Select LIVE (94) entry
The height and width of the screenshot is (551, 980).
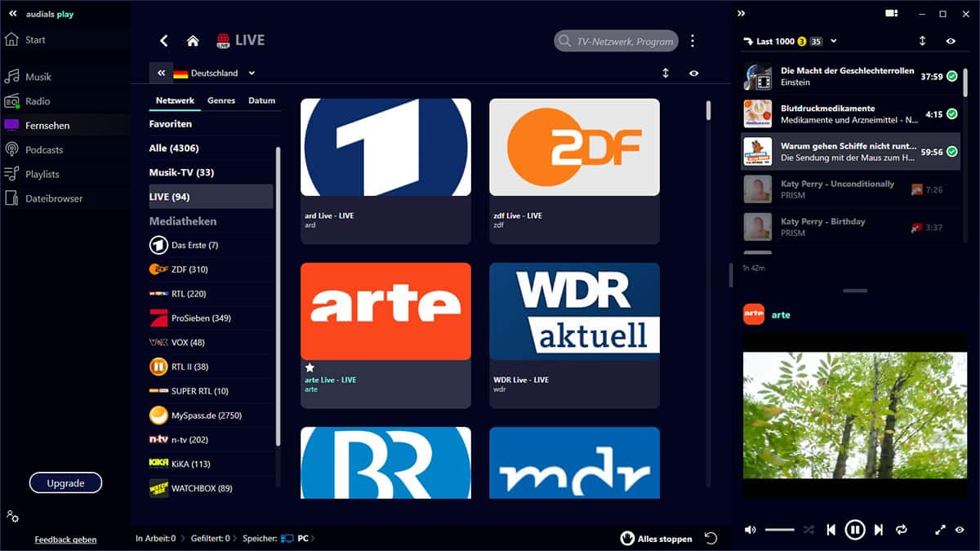[211, 197]
